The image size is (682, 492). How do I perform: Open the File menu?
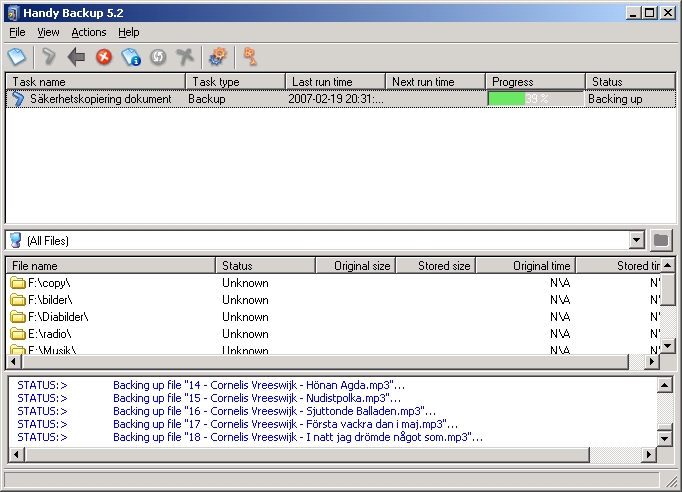17,32
